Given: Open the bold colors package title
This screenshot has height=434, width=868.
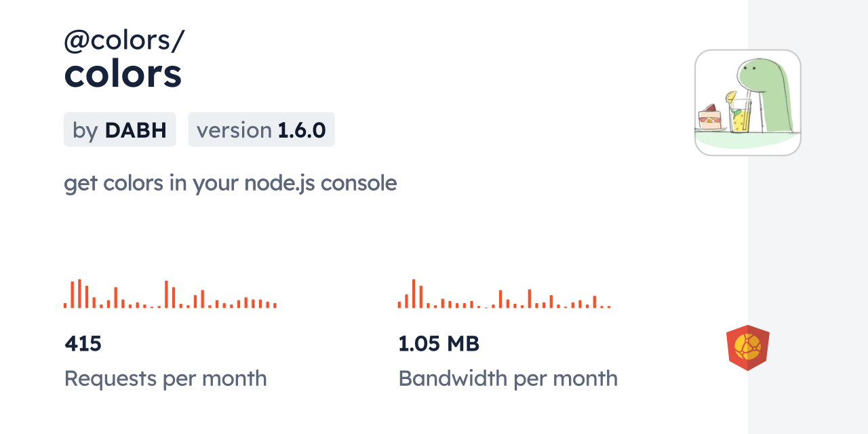Looking at the screenshot, I should (123, 74).
